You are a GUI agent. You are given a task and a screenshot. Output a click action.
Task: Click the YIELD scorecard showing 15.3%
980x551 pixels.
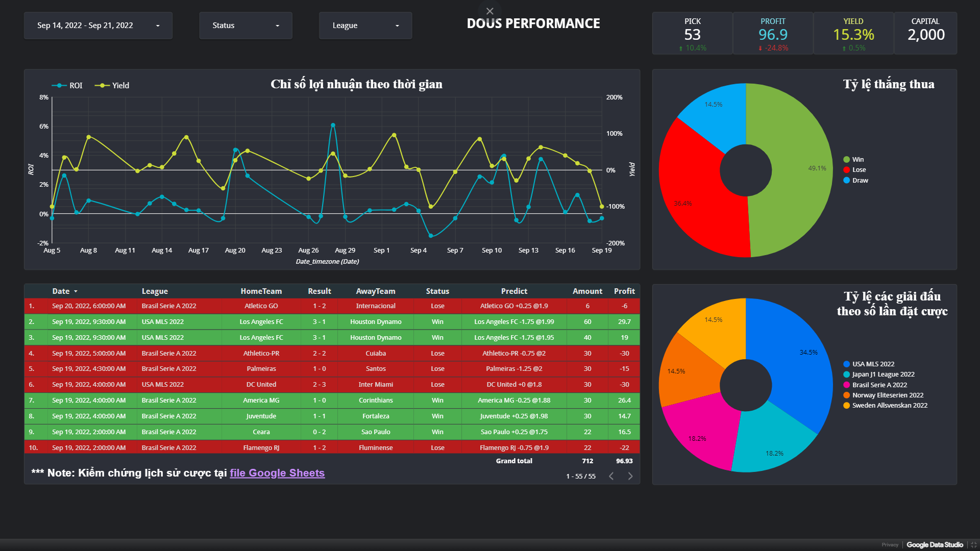(x=853, y=34)
